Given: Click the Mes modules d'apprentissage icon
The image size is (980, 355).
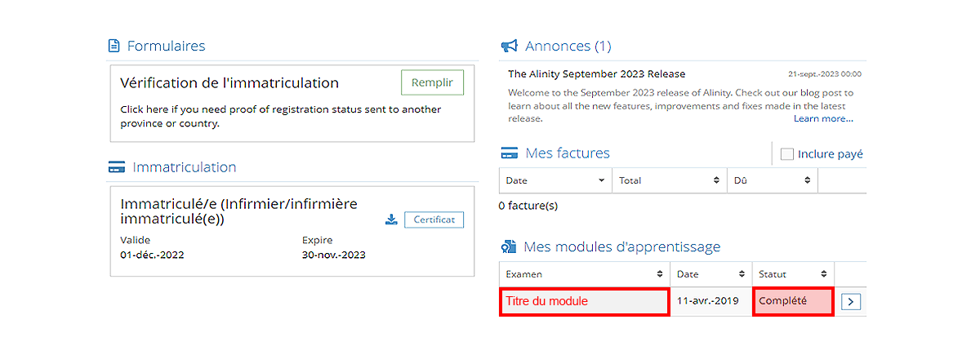Looking at the screenshot, I should (x=508, y=247).
